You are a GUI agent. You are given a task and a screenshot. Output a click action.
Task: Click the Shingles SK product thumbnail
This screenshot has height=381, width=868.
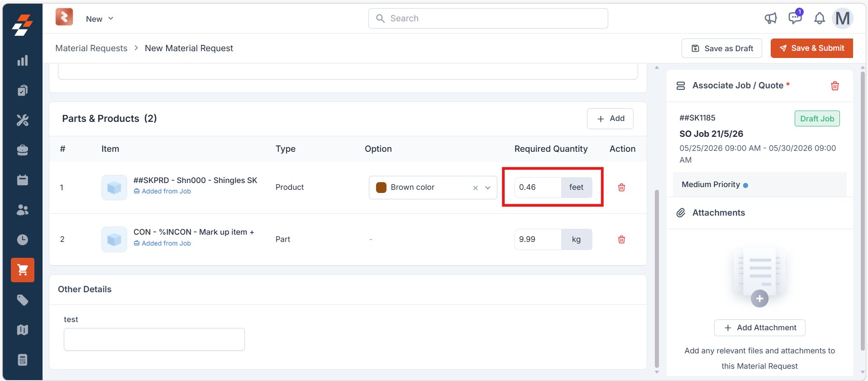(114, 188)
